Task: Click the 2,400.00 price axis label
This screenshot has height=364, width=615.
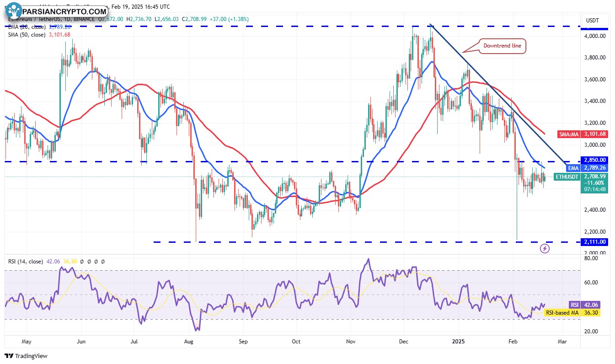Action: point(595,210)
